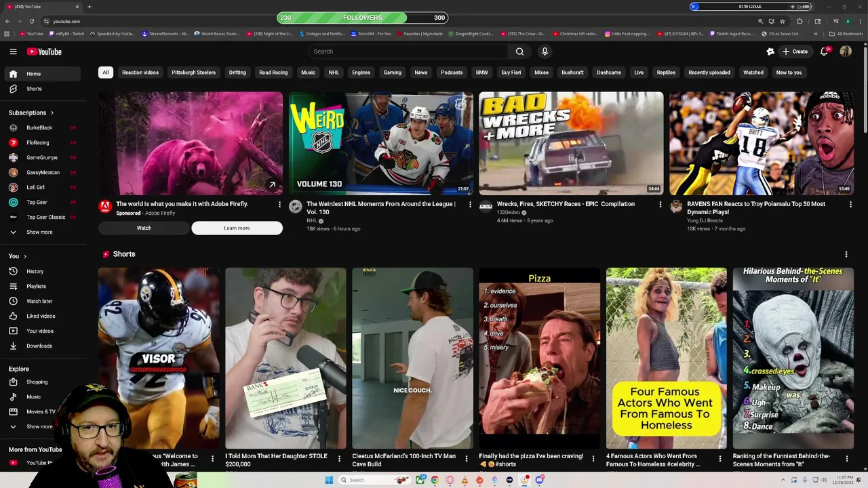Open the pizza craving short
The image size is (868, 488).
539,358
